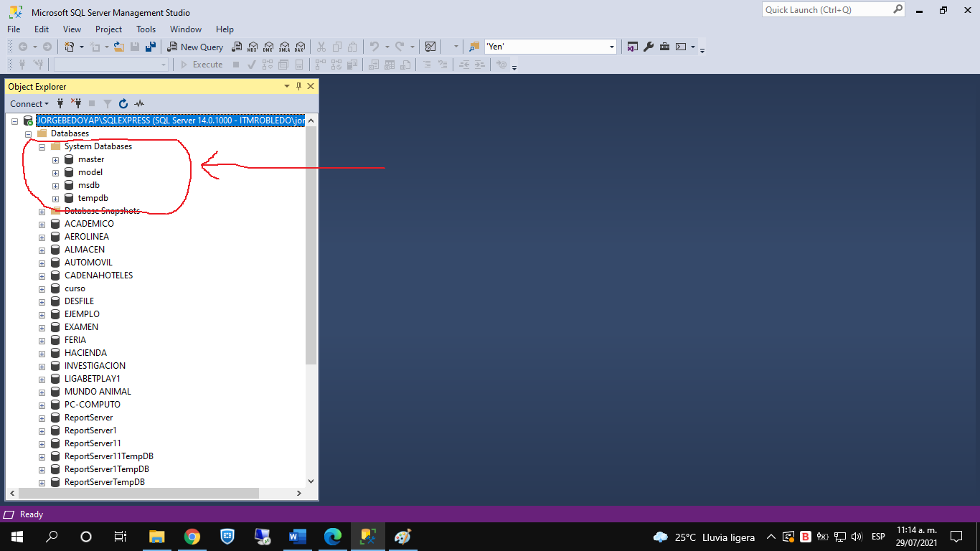Open Object Explorer window position dropdown arrow

tap(288, 86)
